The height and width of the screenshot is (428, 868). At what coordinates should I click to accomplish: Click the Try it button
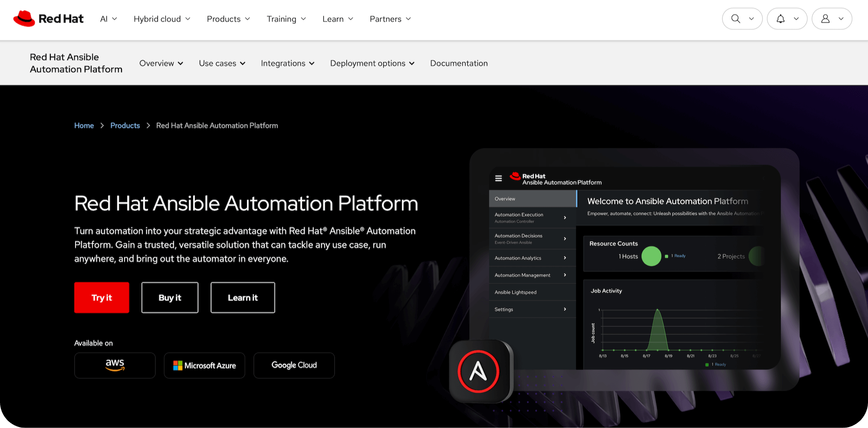[x=102, y=297]
